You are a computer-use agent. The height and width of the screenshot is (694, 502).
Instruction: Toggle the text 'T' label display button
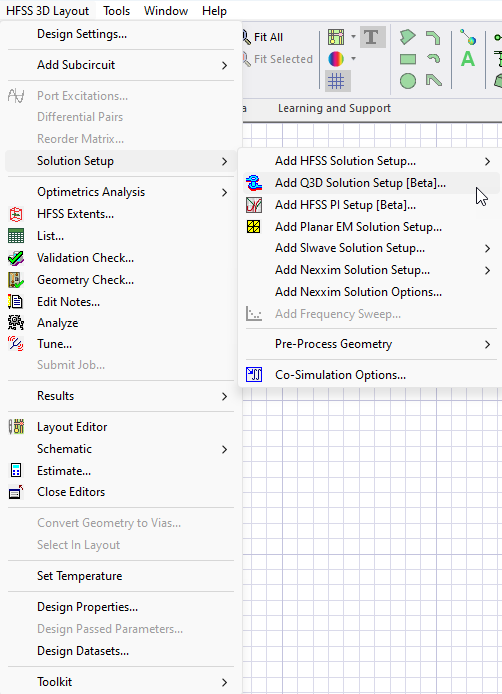click(x=372, y=37)
